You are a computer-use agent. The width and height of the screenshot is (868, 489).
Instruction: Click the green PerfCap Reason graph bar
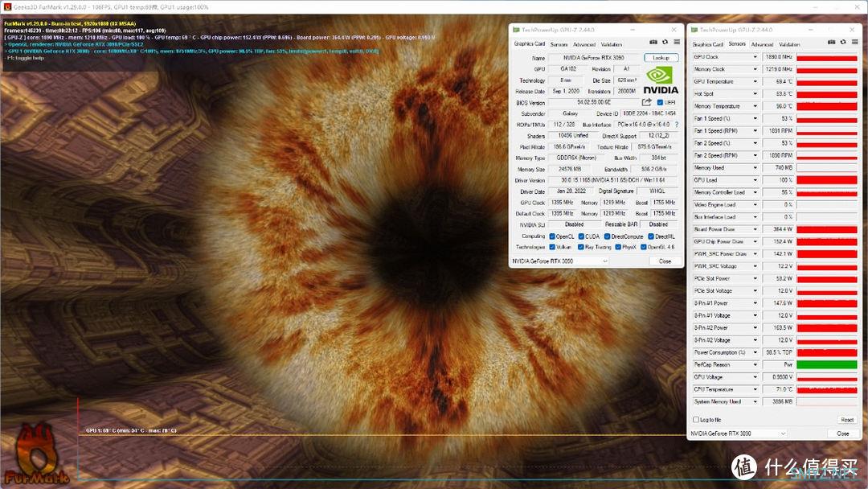point(827,364)
